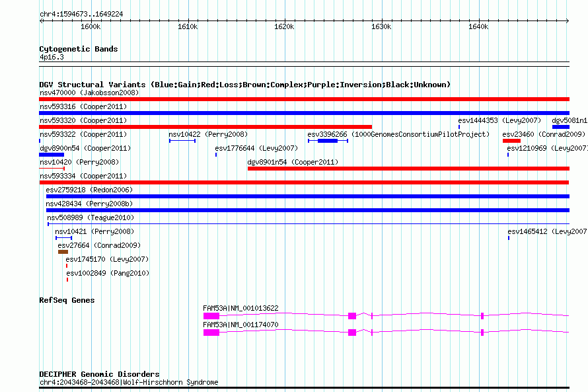Viewport: 588px width, 392px height.
Task: Click first exon of FAM53A NM_001174070
Action: click(x=211, y=333)
